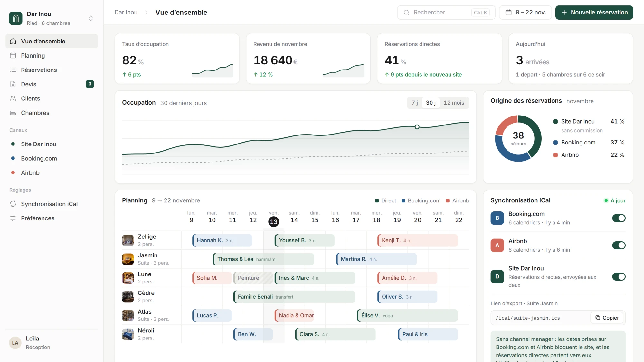Open the 9 – 22 nov. date range picker
This screenshot has width=644, height=362.
coord(525,13)
